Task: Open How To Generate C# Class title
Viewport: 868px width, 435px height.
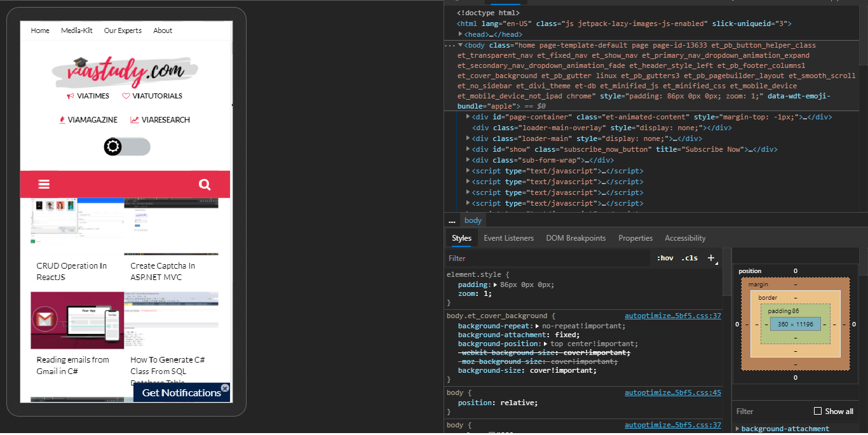Action: point(167,371)
